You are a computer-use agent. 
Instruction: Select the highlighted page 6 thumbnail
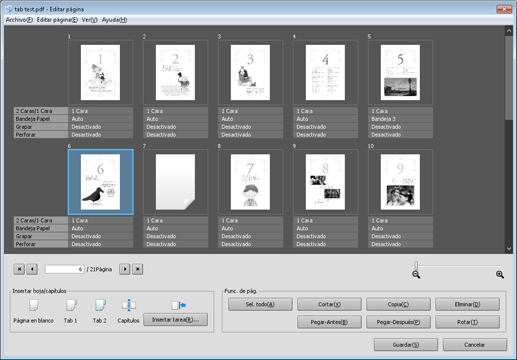click(100, 182)
